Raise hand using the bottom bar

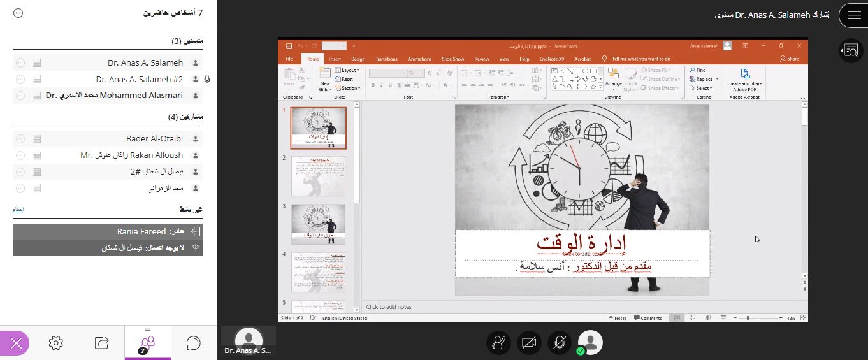(x=498, y=343)
